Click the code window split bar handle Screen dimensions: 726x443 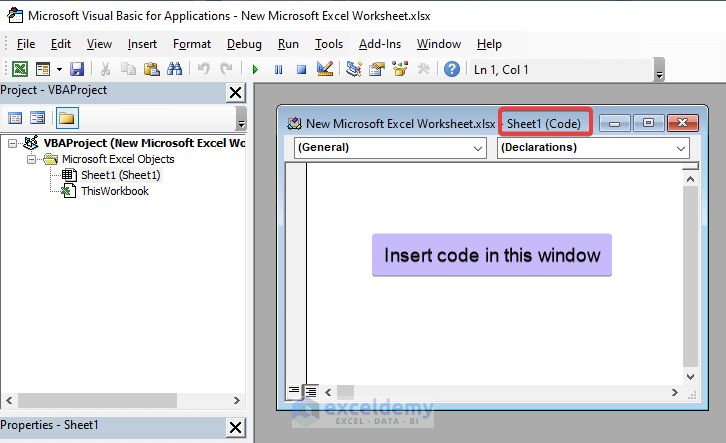[x=690, y=166]
